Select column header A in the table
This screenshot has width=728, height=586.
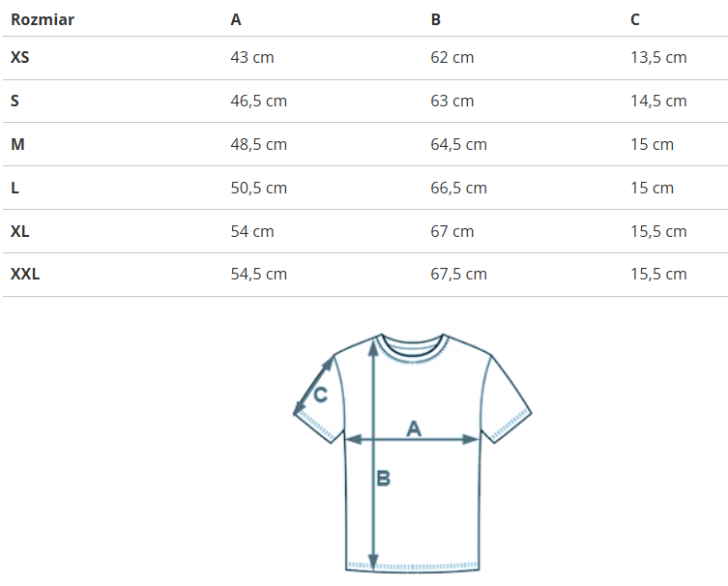pos(236,19)
